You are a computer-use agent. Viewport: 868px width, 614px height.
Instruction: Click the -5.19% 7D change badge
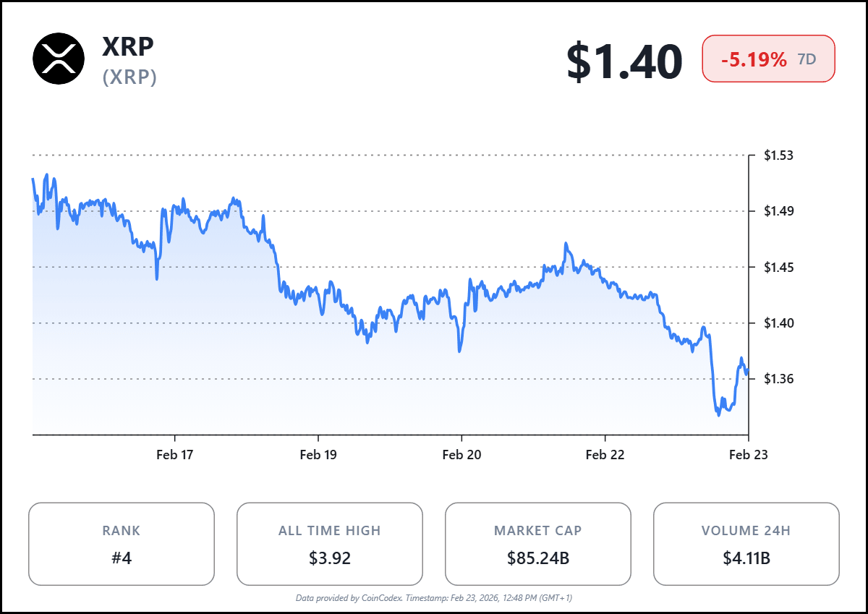(768, 59)
